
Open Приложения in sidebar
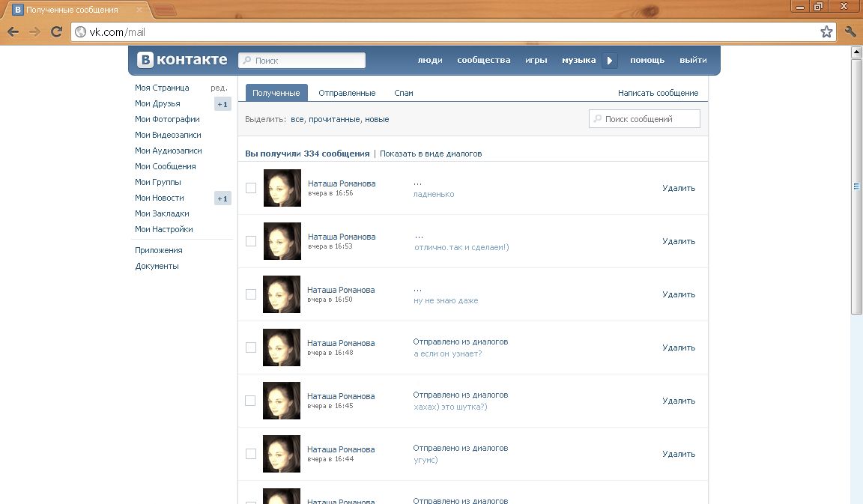(x=159, y=250)
